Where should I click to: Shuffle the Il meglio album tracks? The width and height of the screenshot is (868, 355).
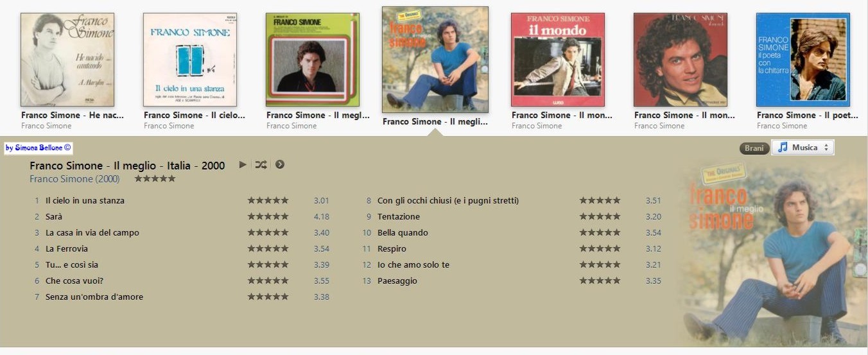[x=261, y=165]
